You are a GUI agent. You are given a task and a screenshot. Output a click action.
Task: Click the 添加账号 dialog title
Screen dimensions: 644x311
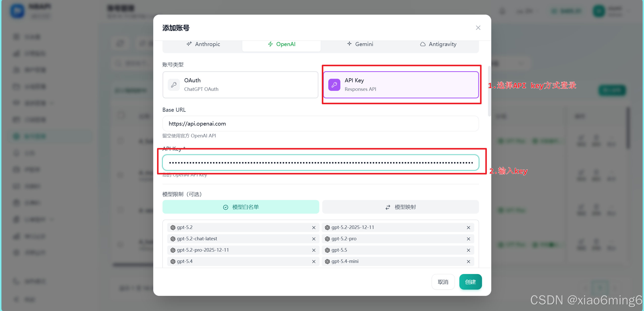pos(176,28)
